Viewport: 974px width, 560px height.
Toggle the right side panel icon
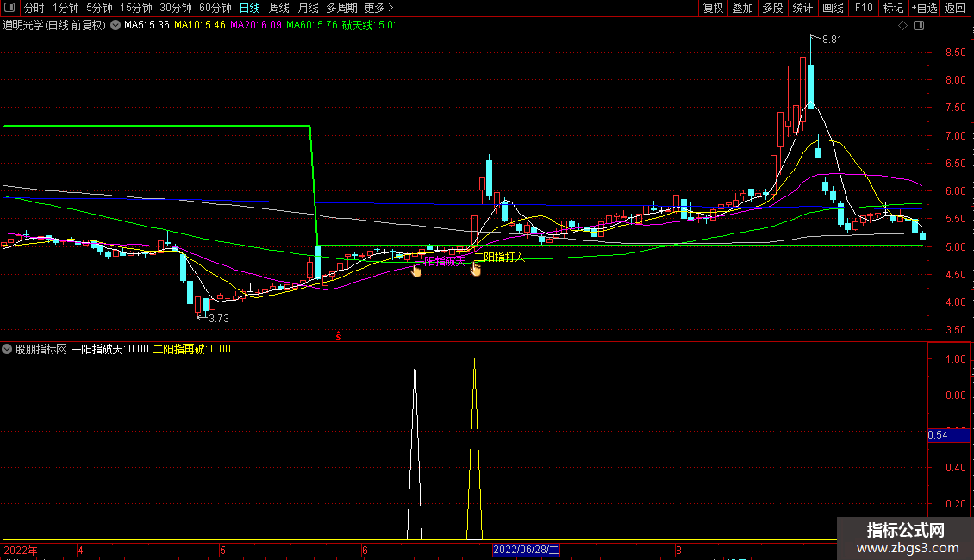(919, 26)
